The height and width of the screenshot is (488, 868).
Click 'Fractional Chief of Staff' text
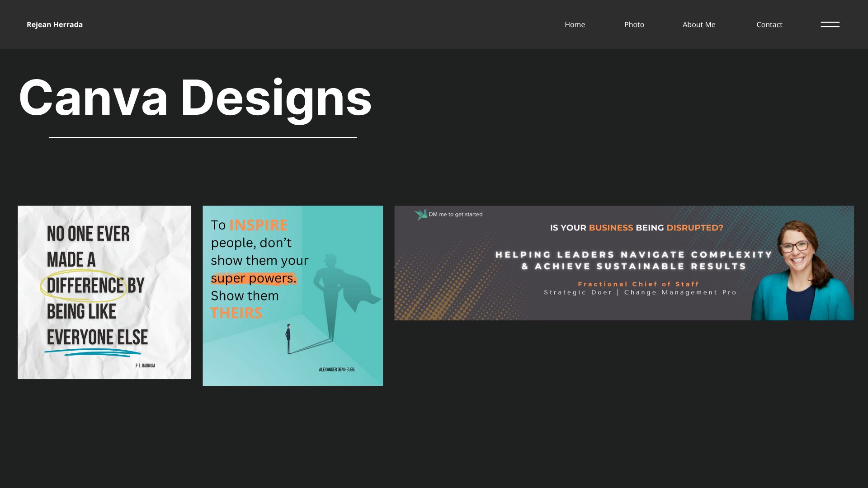pyautogui.click(x=638, y=284)
